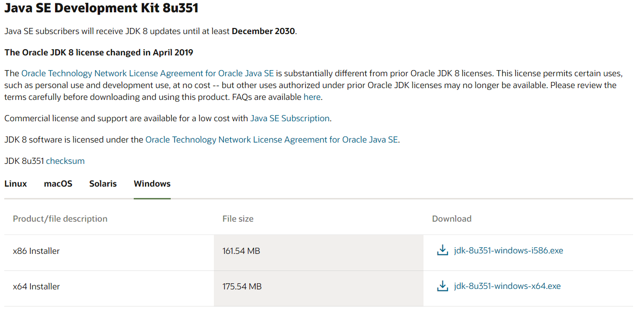This screenshot has height=315, width=644.
Task: Click the 'x86 Installer' row label
Action: pos(36,251)
